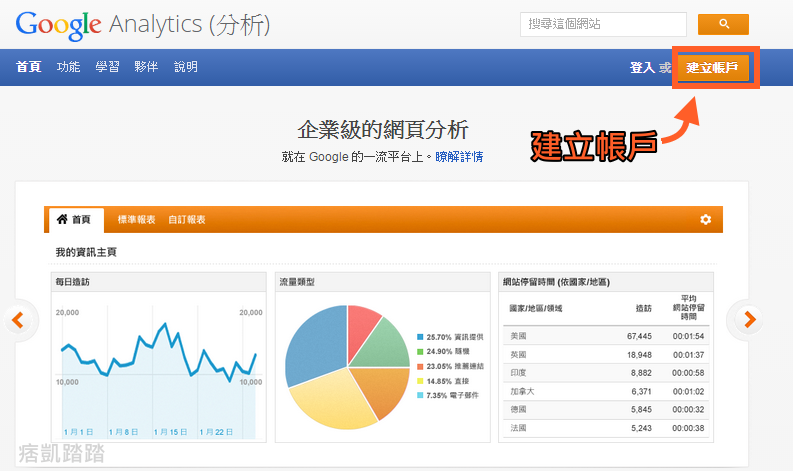The image size is (793, 471).
Task: Open the 功能 navigation menu item
Action: click(x=68, y=67)
